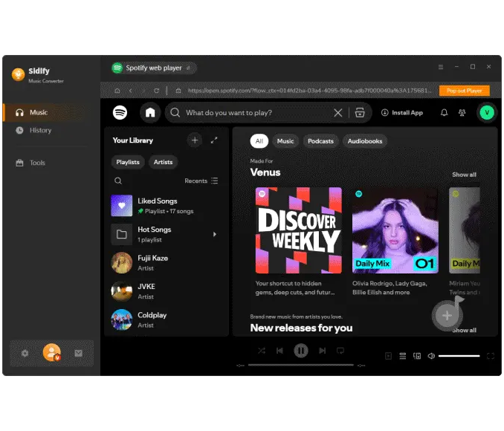Select the Music filter tab
This screenshot has width=504, height=431.
click(x=285, y=141)
